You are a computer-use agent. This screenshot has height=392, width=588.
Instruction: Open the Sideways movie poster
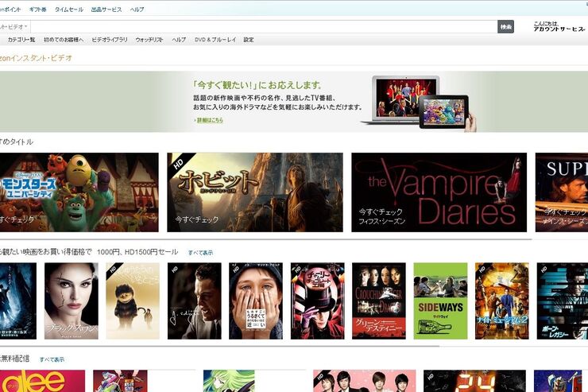tap(440, 301)
